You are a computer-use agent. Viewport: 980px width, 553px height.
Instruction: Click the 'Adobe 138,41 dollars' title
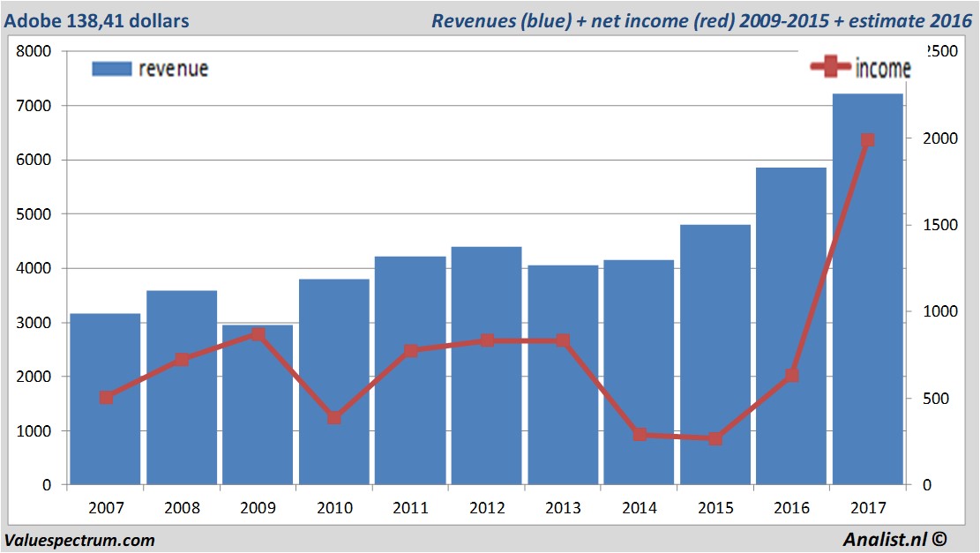(x=97, y=20)
